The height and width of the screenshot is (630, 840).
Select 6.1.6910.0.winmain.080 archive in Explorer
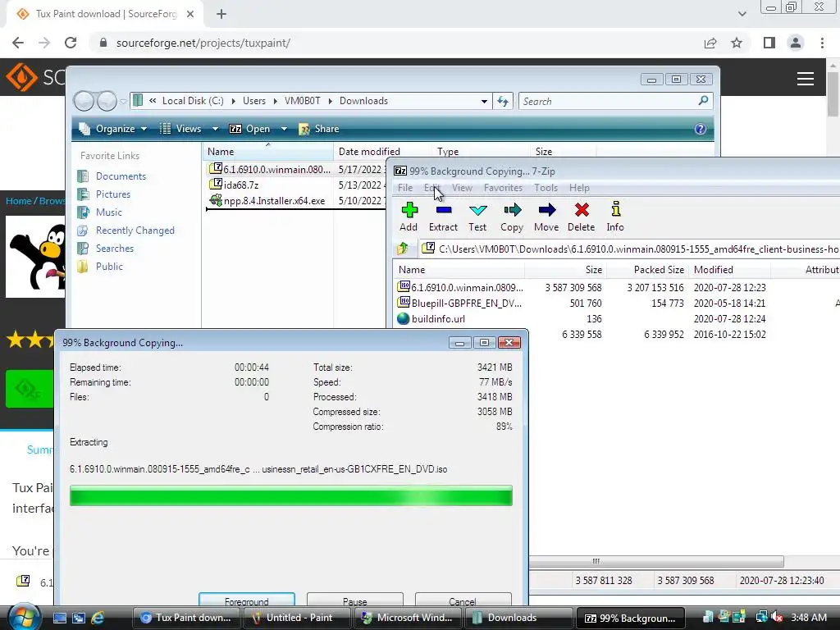(269, 169)
